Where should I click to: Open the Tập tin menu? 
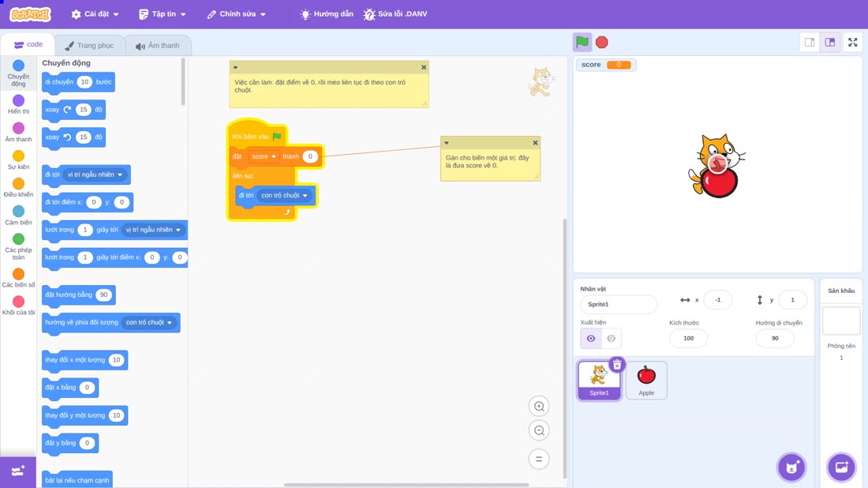(x=163, y=14)
